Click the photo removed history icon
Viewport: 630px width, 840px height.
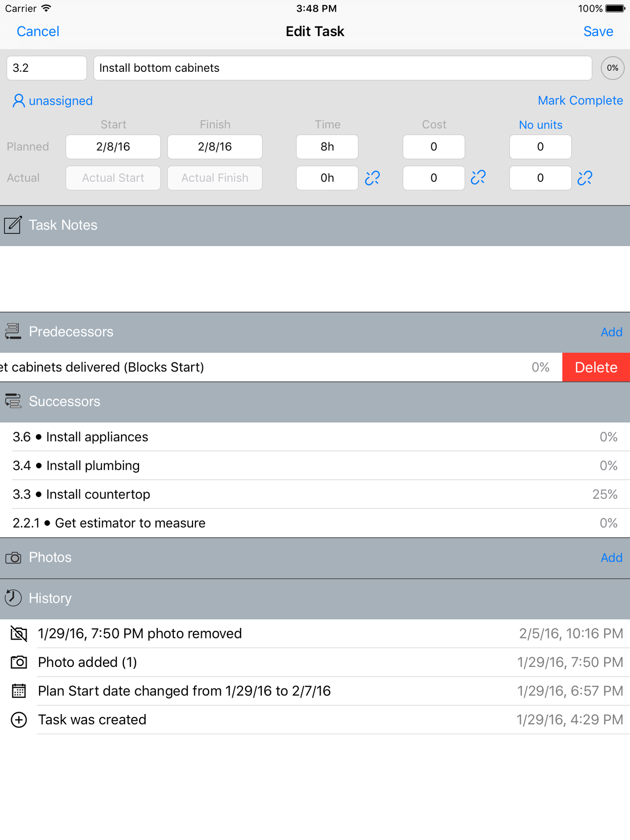[18, 633]
